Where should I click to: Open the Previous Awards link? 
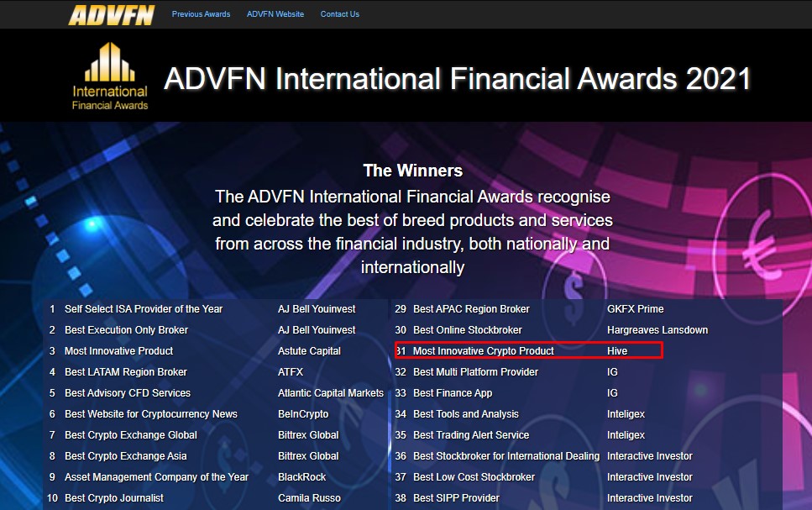coord(201,14)
